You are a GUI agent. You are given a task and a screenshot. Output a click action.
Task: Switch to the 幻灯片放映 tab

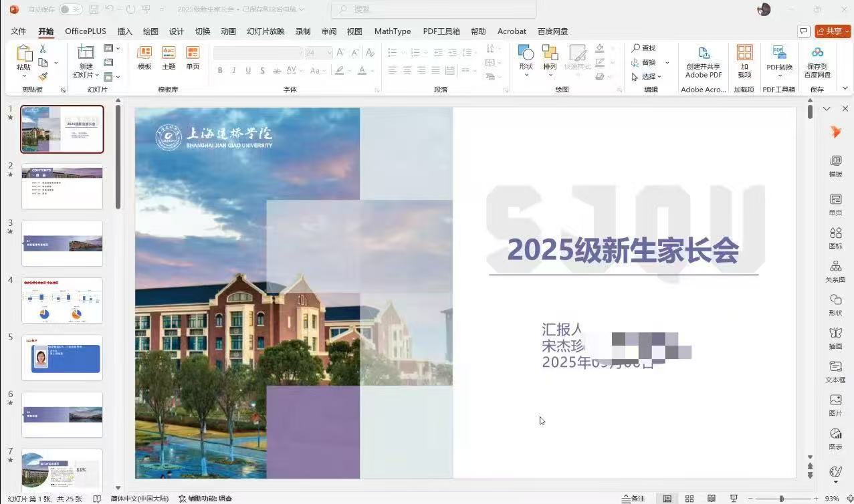265,31
